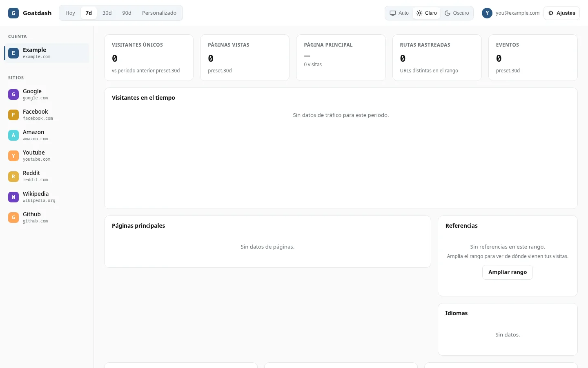Click the Visitantes únicos stat card

(149, 58)
